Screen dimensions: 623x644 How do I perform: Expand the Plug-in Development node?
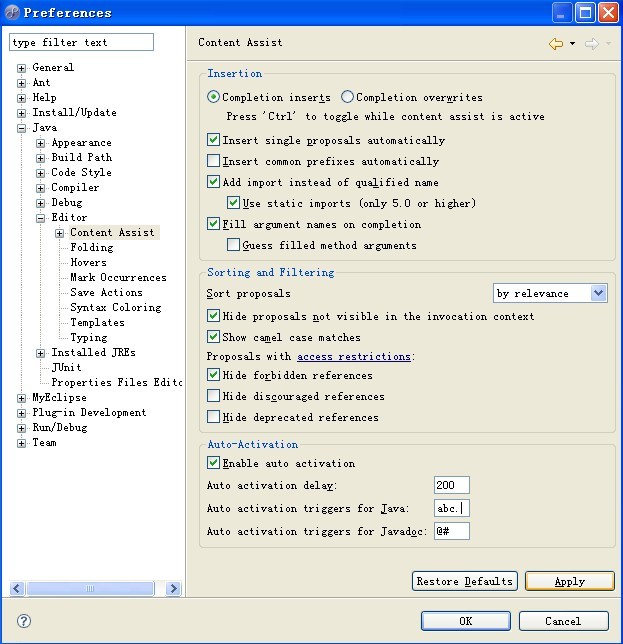tap(21, 413)
